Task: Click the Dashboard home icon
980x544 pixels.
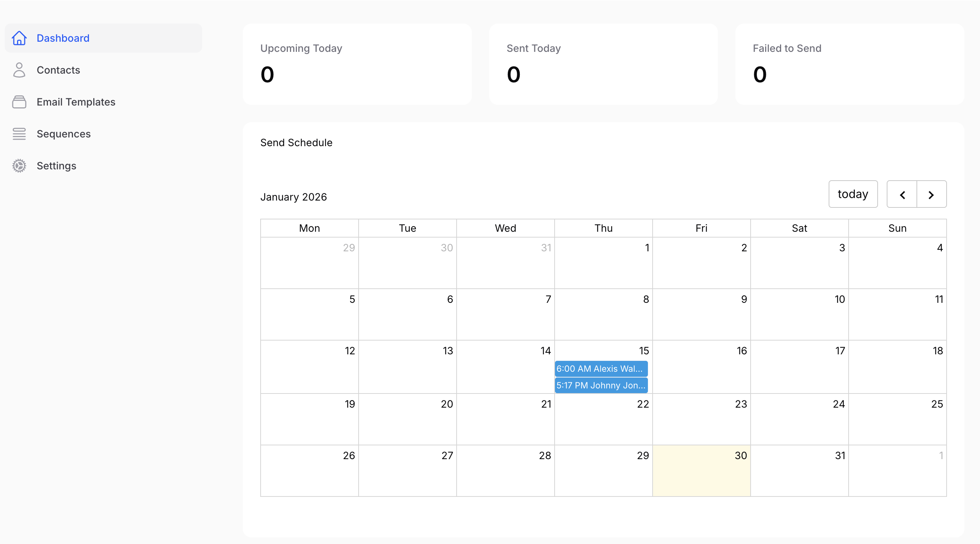Action: point(19,38)
